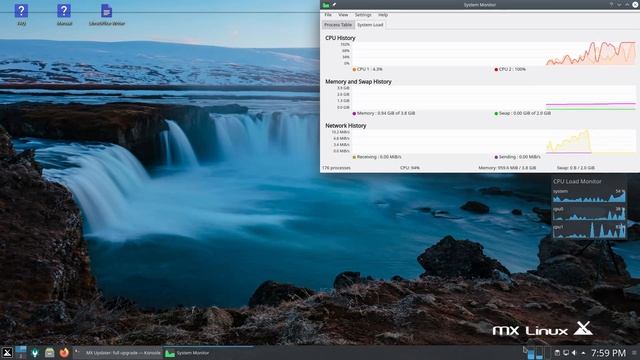This screenshot has height=360, width=640.
Task: Open the display tray icon
Action: tap(566, 353)
